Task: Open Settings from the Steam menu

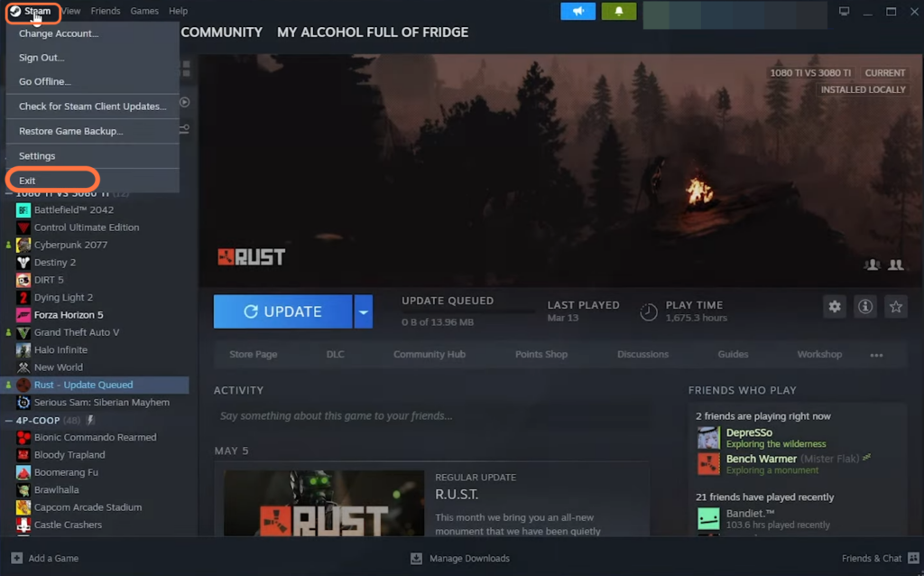Action: (x=93, y=156)
